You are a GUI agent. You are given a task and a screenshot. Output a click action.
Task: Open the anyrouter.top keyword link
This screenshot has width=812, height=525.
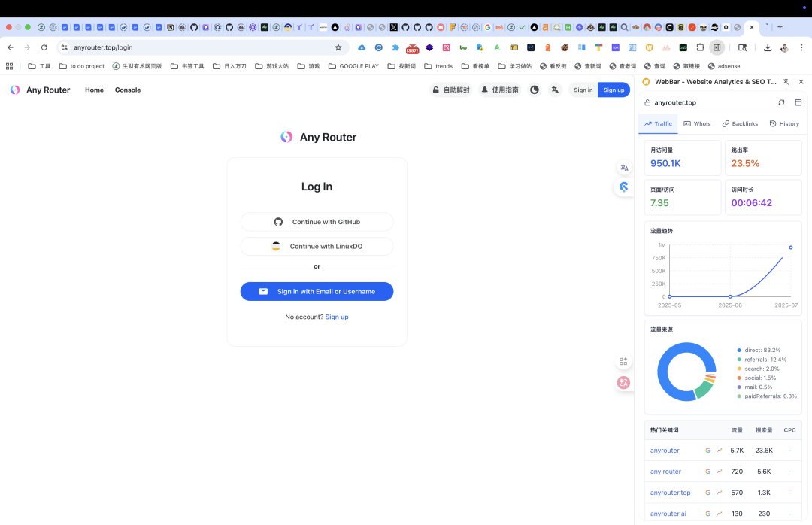670,493
